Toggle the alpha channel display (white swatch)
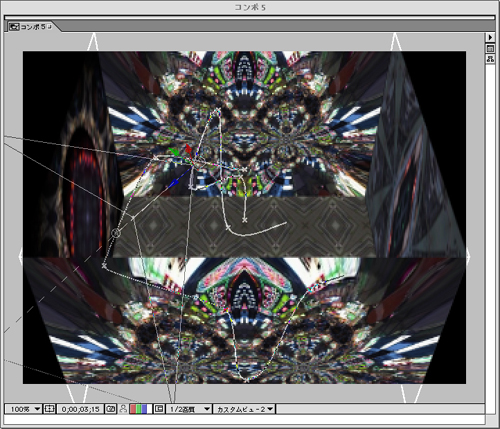The height and width of the screenshot is (429, 500). click(149, 409)
